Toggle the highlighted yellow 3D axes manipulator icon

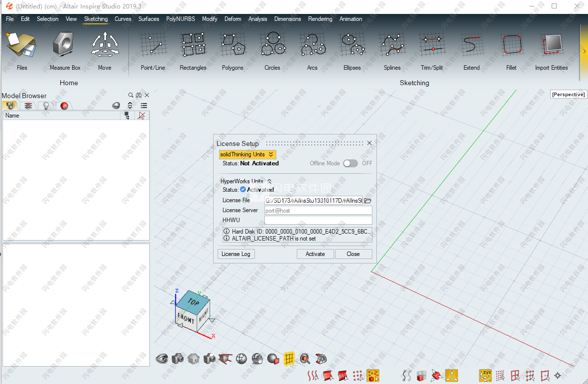point(452,376)
